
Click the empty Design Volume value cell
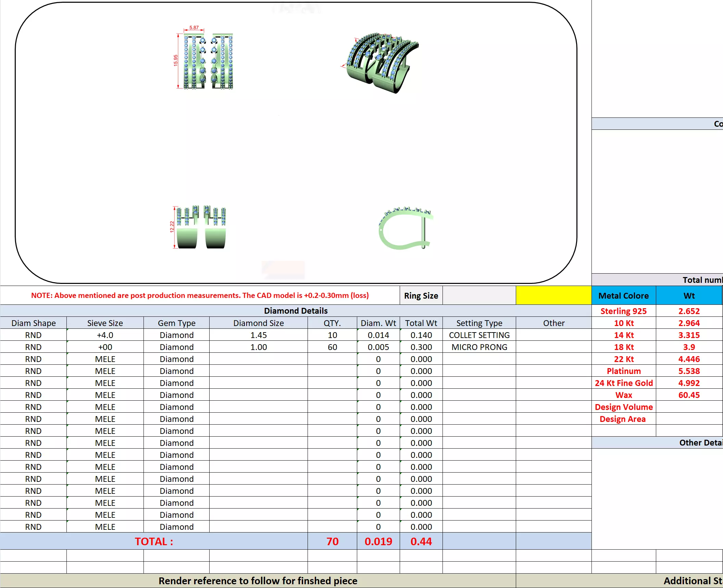point(689,407)
